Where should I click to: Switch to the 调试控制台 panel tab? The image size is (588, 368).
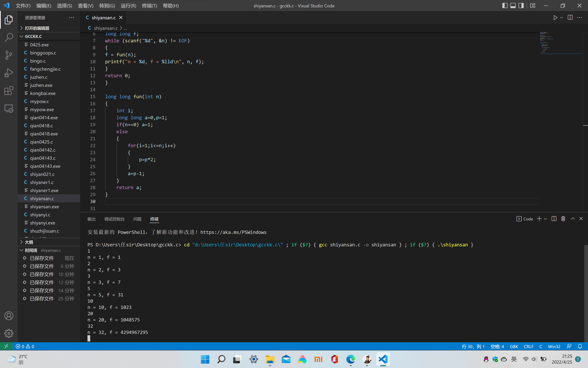(x=114, y=219)
